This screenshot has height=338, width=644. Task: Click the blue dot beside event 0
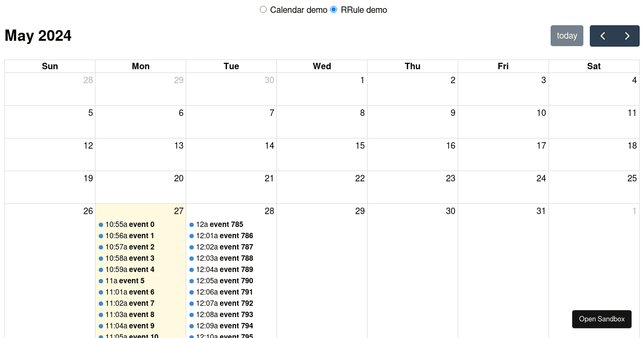point(100,224)
